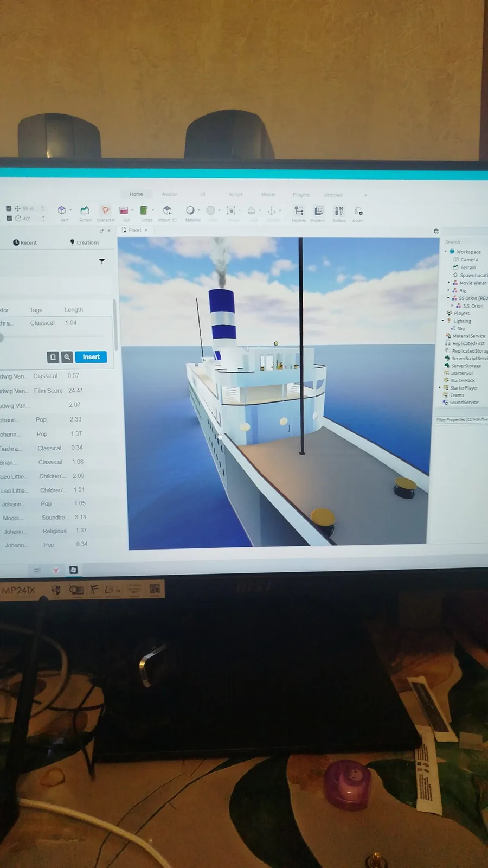Open the GUI dropdown arrow
The image size is (488, 868).
pos(132,210)
